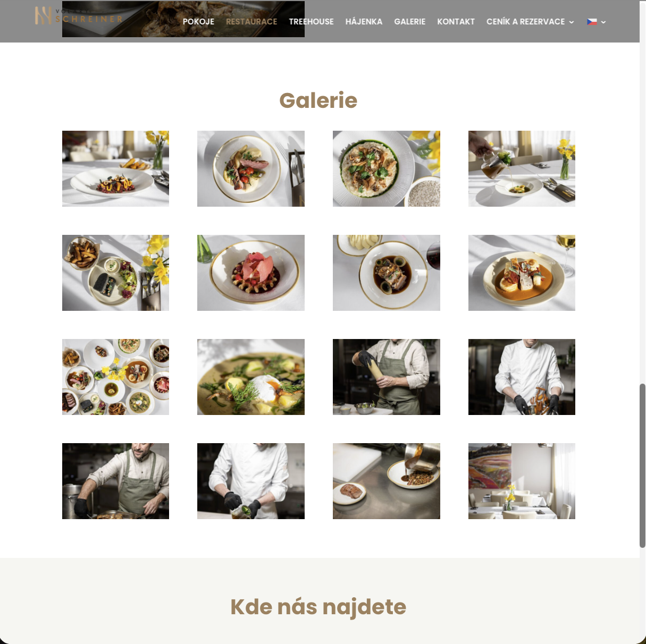Go to the Treehouse page

311,22
